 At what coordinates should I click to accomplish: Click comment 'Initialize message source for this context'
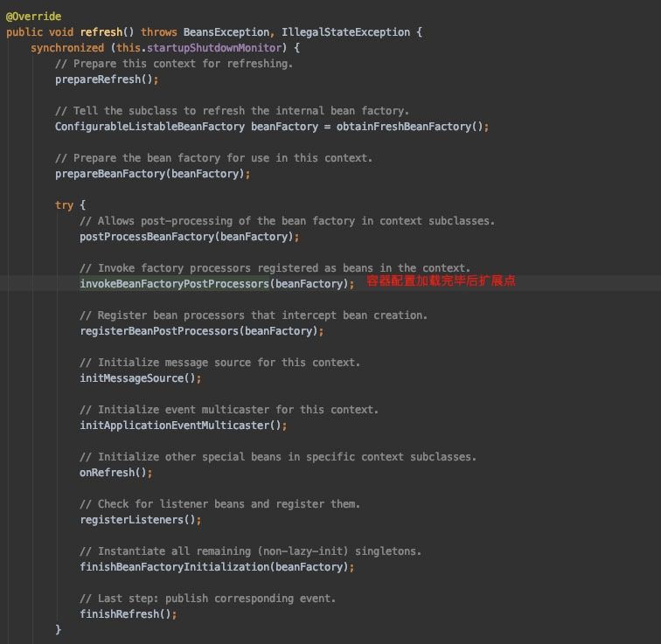coord(219,363)
